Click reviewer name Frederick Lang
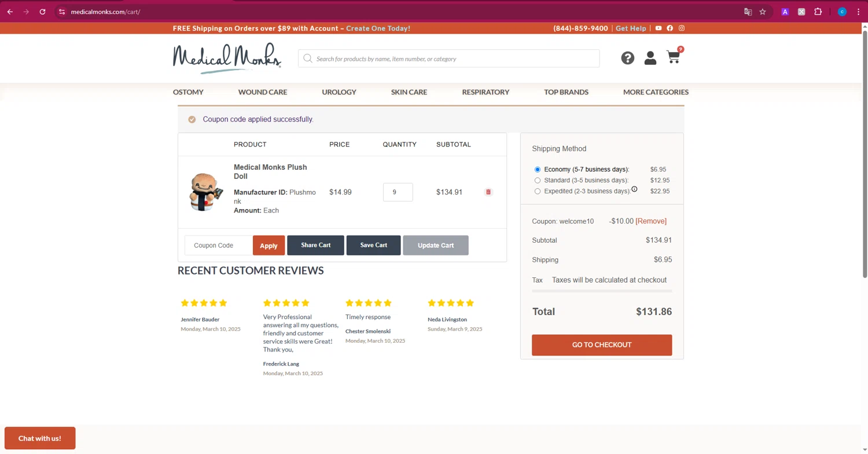868x454 pixels. click(x=281, y=364)
